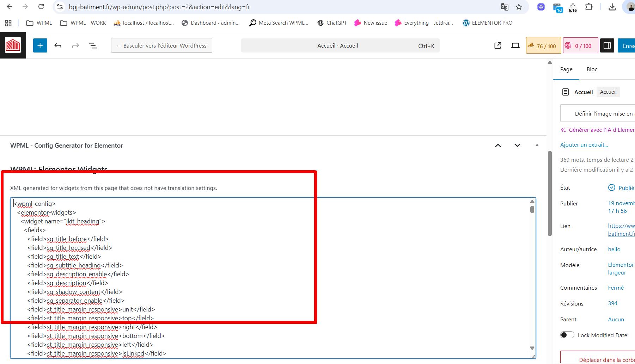Open the browser extensions puzzle menu
The height and width of the screenshot is (364, 635).
(x=589, y=7)
